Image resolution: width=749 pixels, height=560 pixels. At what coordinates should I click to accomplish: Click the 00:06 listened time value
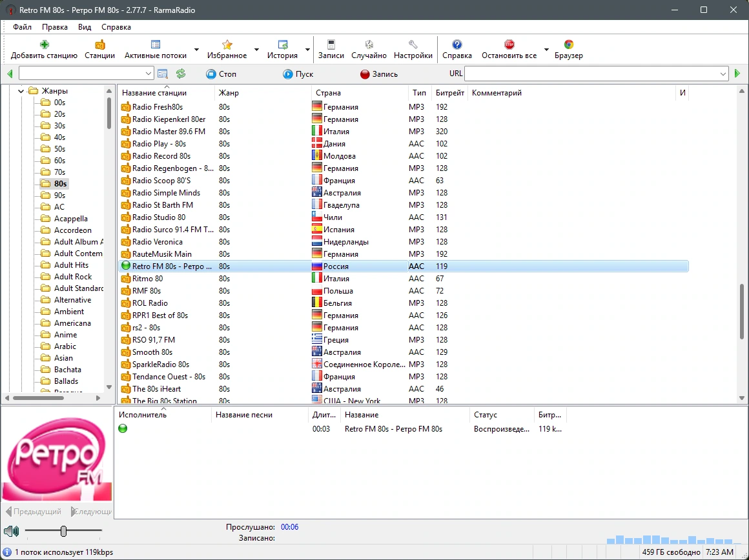coord(289,527)
